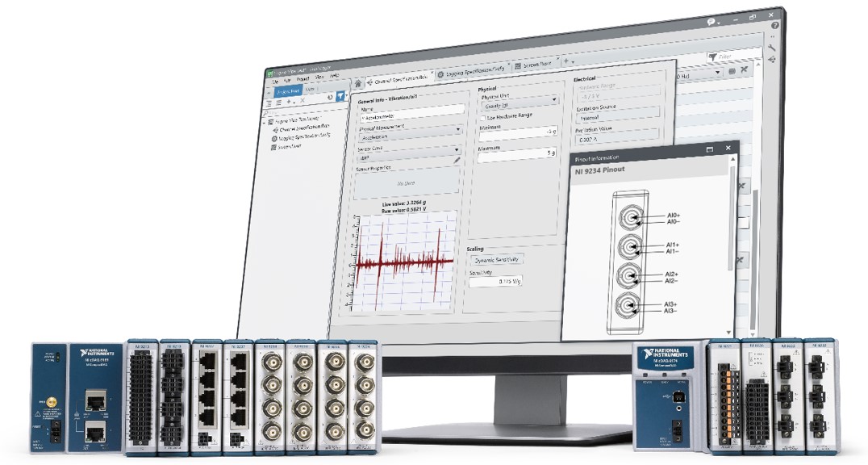The height and width of the screenshot is (465, 868).
Task: Click the add (+) icon in Project Files toolbar
Action: pos(289,100)
